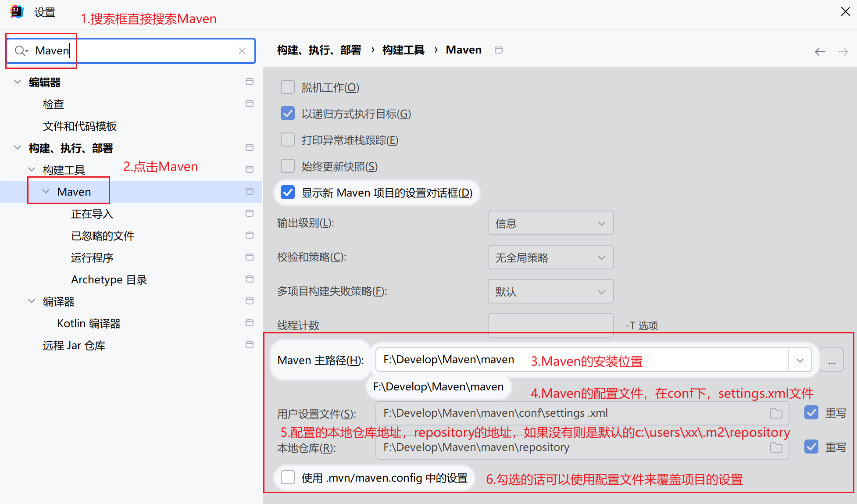Click the Maven 主路径 path text field

coord(582,360)
